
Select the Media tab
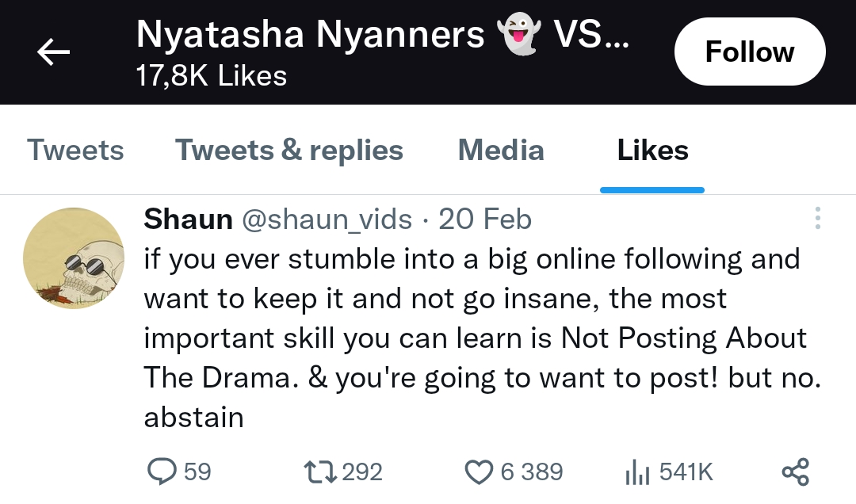(501, 150)
